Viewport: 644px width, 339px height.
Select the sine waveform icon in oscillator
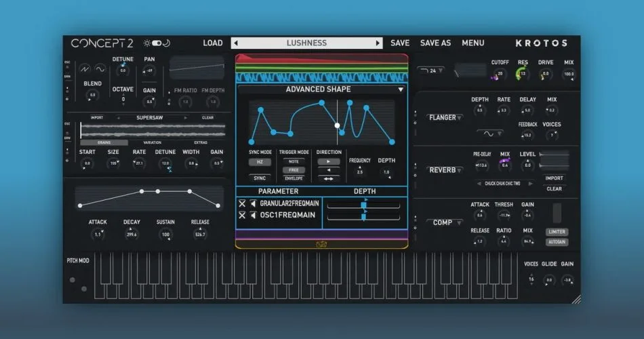point(100,69)
